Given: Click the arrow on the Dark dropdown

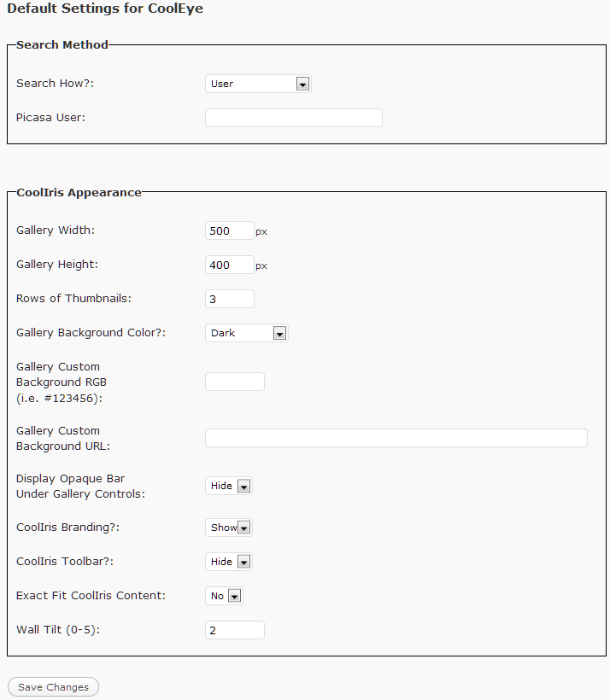Looking at the screenshot, I should click(x=279, y=333).
